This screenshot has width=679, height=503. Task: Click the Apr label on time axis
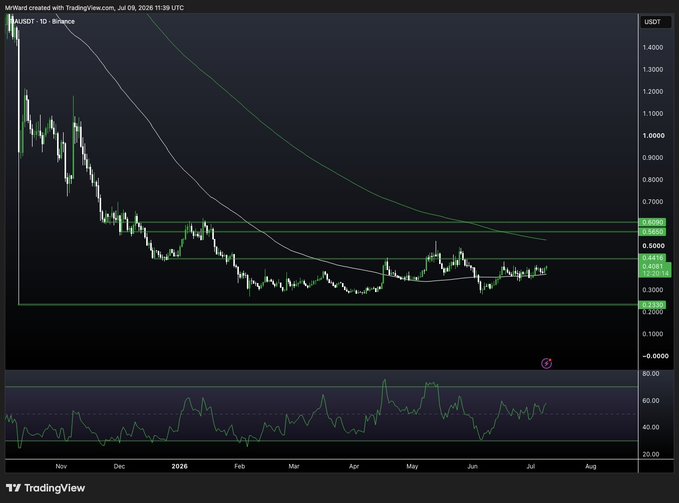pyautogui.click(x=354, y=466)
